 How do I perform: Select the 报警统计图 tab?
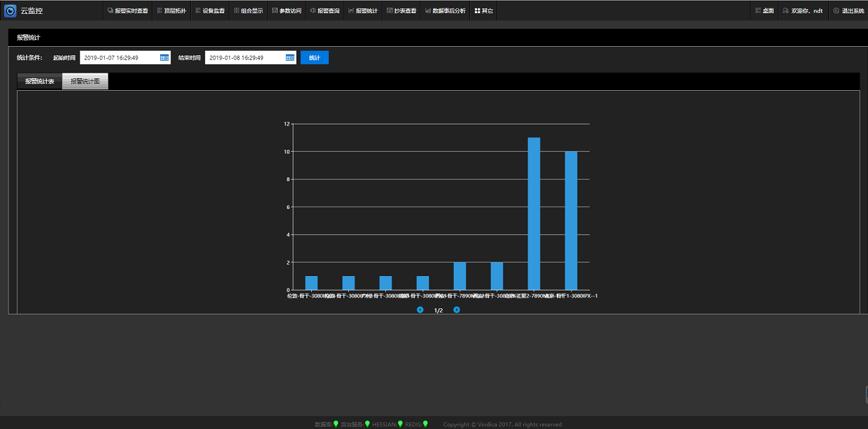pyautogui.click(x=85, y=82)
